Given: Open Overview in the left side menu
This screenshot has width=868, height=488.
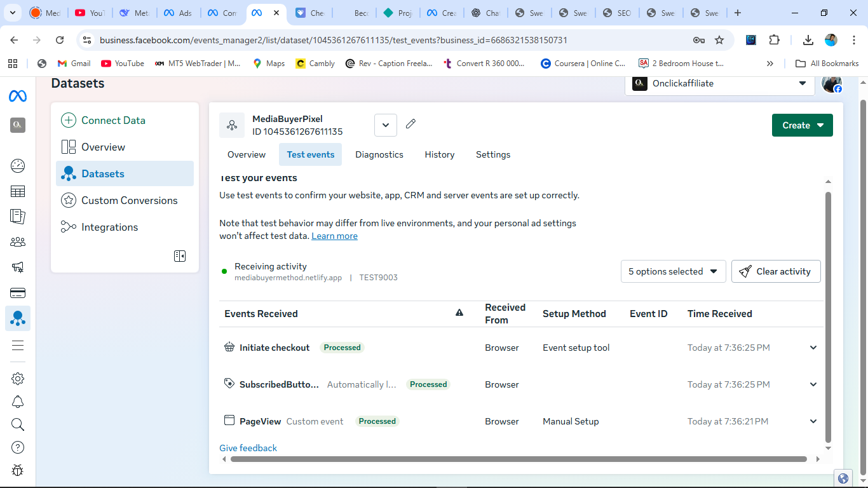Looking at the screenshot, I should click(125, 147).
